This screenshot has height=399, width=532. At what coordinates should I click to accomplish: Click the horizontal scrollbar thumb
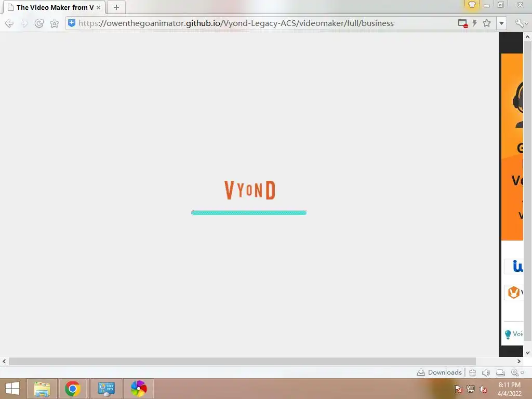[x=242, y=362]
